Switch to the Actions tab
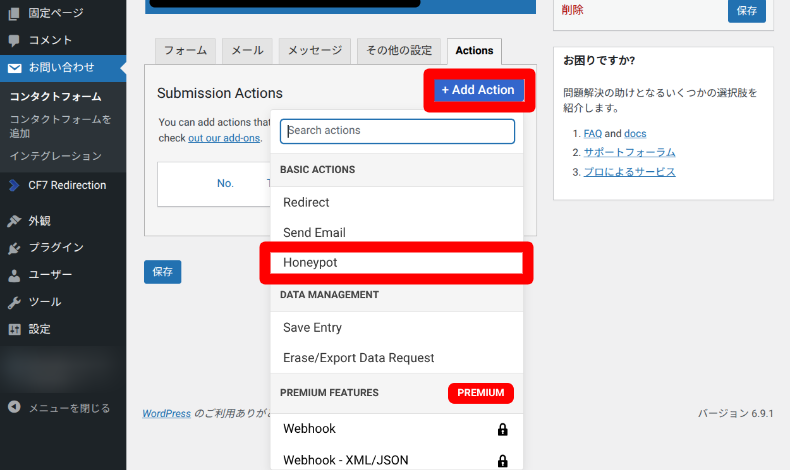790x470 pixels. (x=474, y=51)
